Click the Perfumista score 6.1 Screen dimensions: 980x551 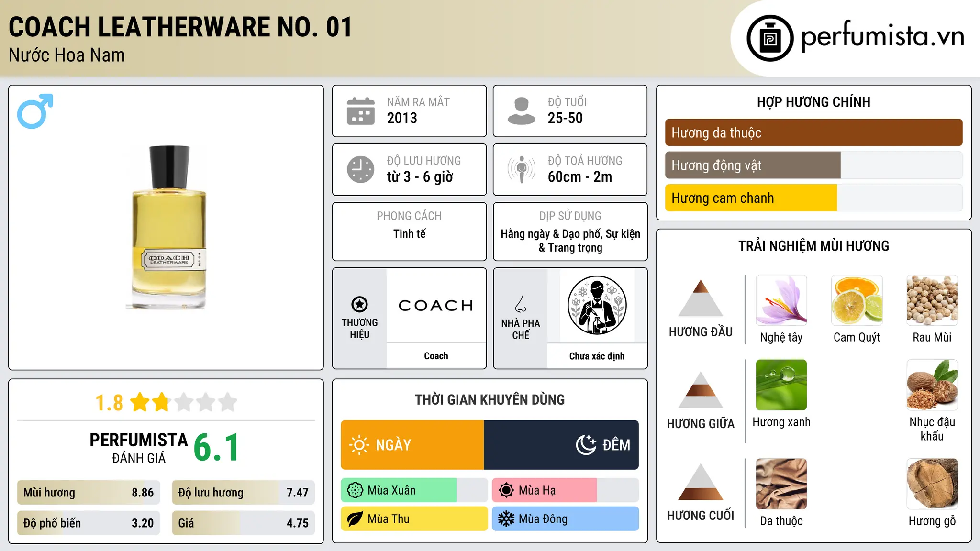216,447
